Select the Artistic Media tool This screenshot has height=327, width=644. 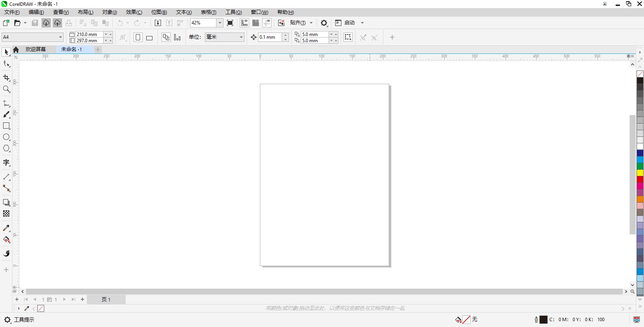pos(6,115)
